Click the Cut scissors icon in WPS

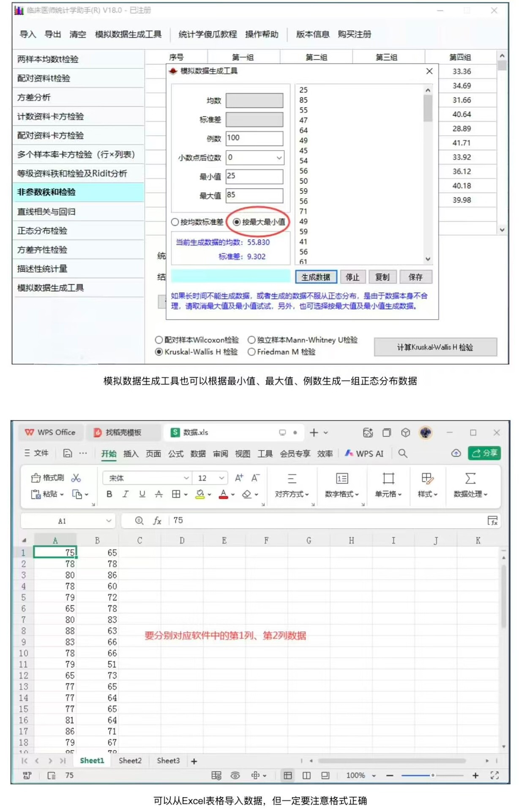pyautogui.click(x=76, y=478)
